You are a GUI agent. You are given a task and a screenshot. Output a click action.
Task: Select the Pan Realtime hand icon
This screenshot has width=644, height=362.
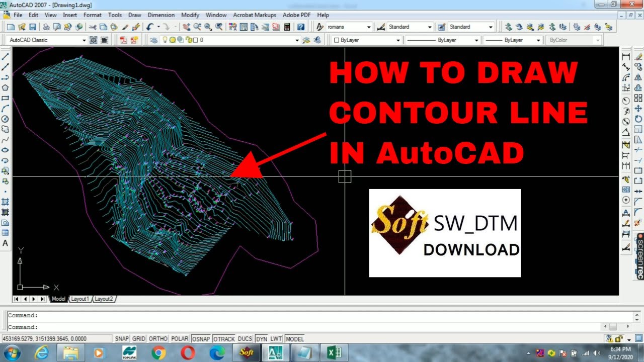pos(186,27)
